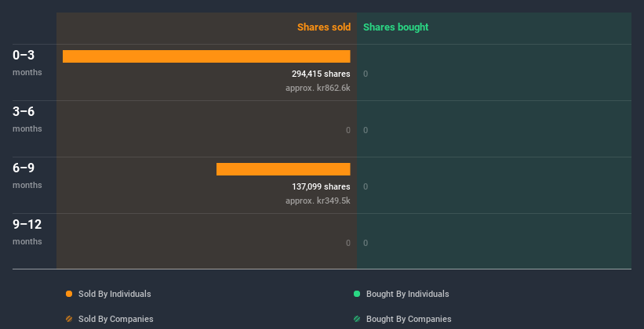Viewport: 644px width, 329px height.
Task: Click the green Bought By Individuals legend dot
Action: click(357, 294)
